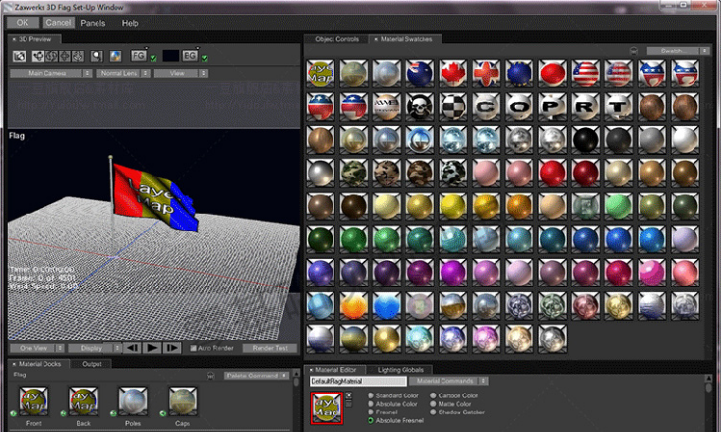721x432 pixels.
Task: Click the DefaultFlagMaterial name field
Action: [x=357, y=381]
